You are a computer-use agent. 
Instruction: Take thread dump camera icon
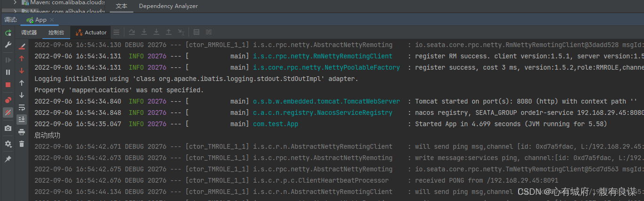click(x=8, y=128)
